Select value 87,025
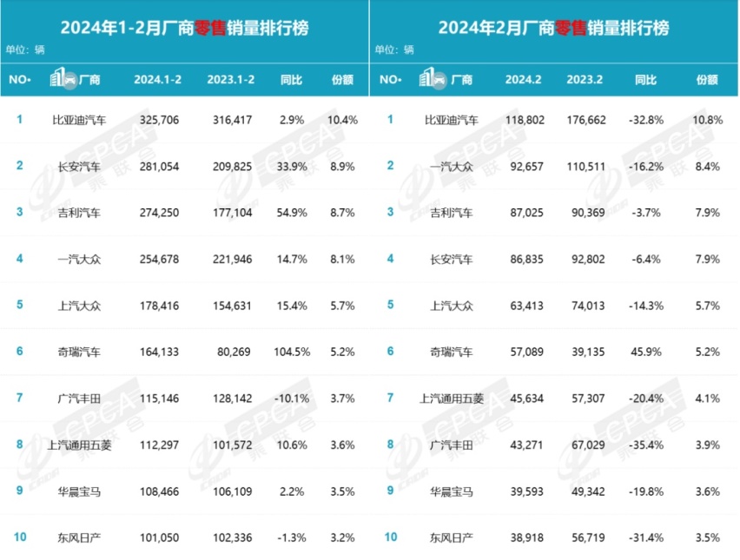The height and width of the screenshot is (560, 740). (x=526, y=213)
